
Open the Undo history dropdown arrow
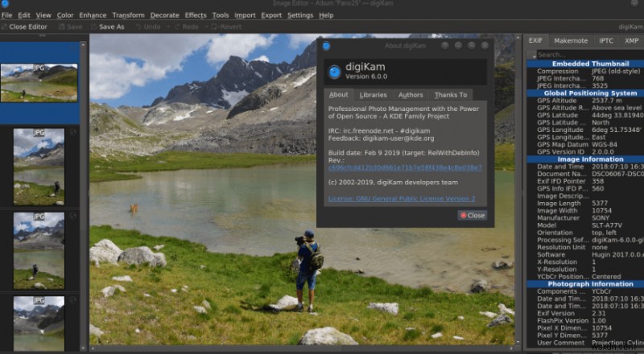tap(168, 27)
